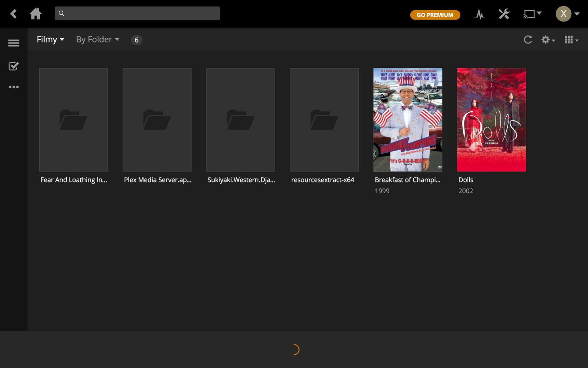Click the 'Fear And Loathing In...' title
The image size is (588, 368).
73,180
